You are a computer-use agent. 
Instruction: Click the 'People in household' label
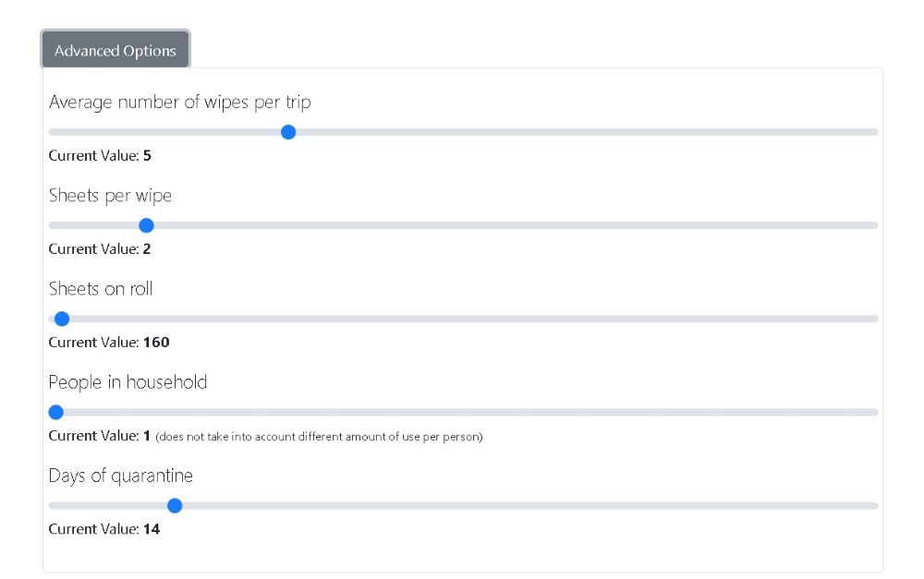128,381
